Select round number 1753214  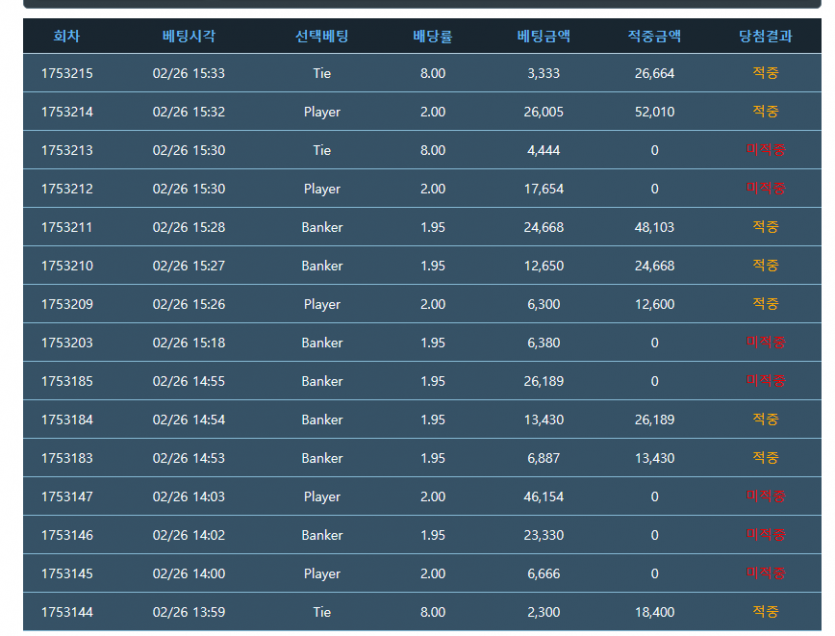coord(67,112)
